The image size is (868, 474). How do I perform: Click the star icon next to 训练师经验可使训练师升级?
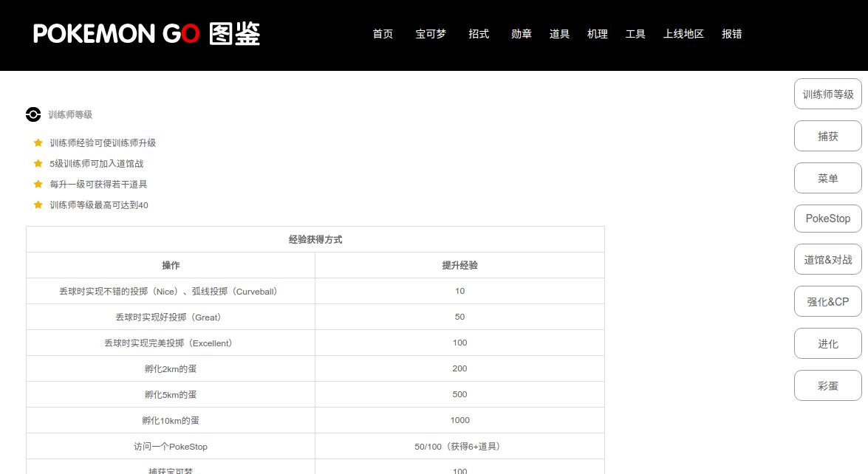[x=38, y=142]
